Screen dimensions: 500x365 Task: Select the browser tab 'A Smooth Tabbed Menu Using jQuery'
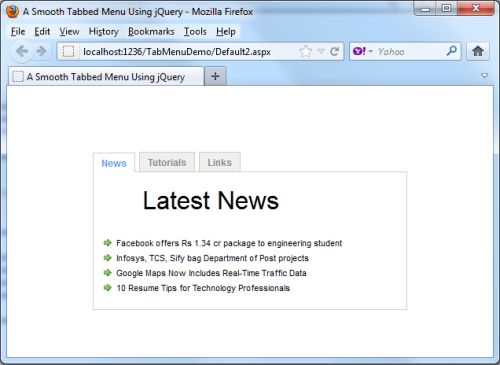point(106,77)
